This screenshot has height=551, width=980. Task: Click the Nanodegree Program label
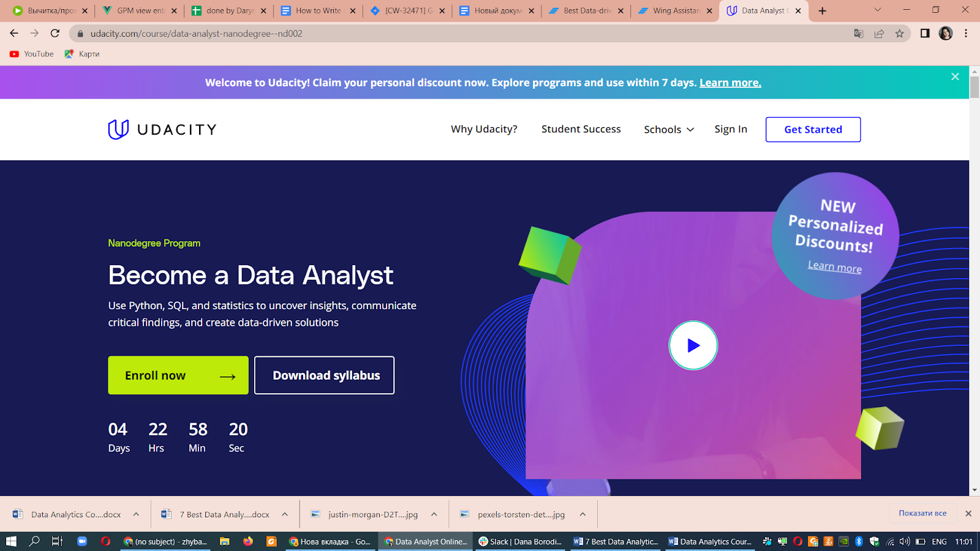[154, 243]
